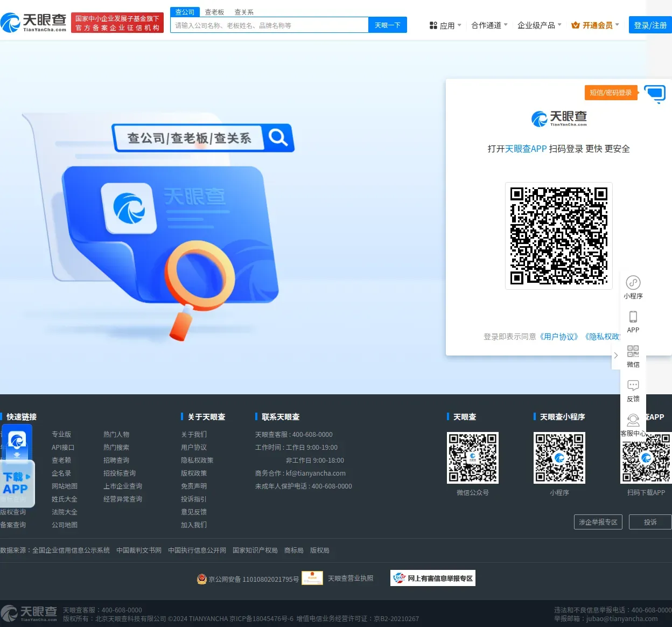Screen dimensions: 672x627
Task: Click the 应用 grid icon
Action: tap(433, 25)
